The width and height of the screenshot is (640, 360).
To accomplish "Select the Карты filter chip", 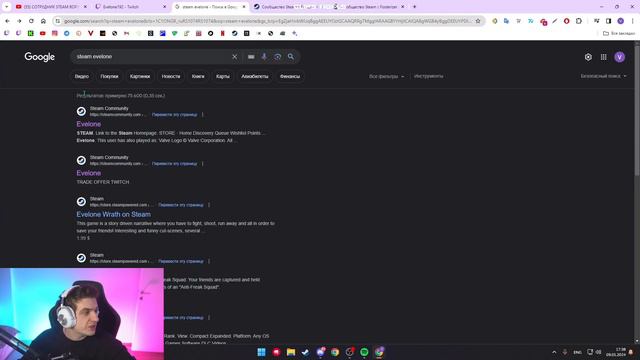I will [223, 76].
